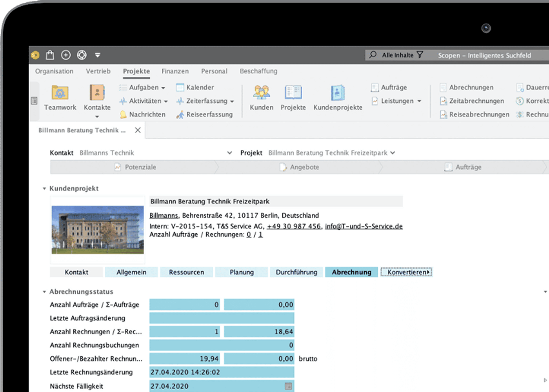Open the Billmanns contact link
The width and height of the screenshot is (549, 392).
tap(164, 216)
